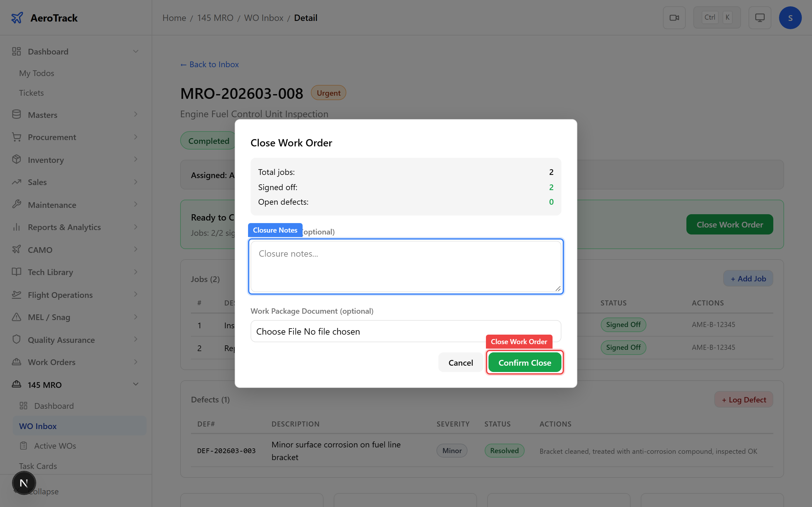Click the screen share monitor icon
This screenshot has height=507, width=812.
(x=760, y=17)
